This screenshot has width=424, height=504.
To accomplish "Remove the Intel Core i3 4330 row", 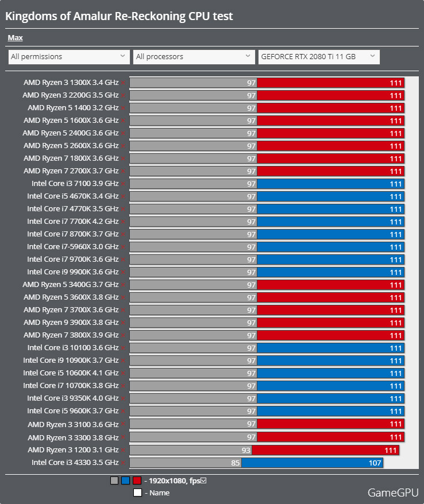I will [123, 463].
